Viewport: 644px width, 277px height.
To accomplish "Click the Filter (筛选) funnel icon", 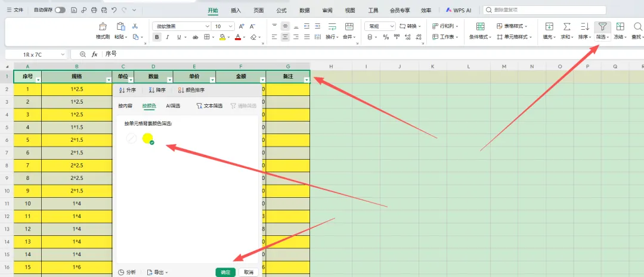I will point(602,27).
